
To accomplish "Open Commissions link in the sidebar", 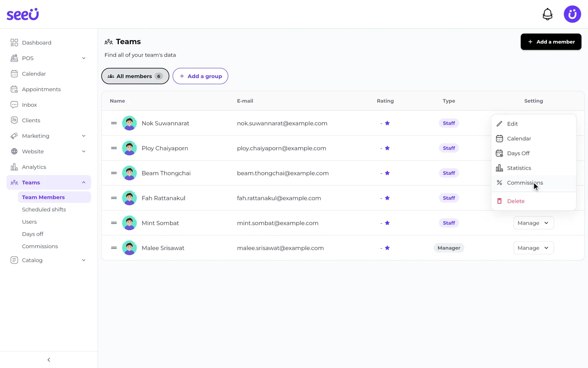I will pyautogui.click(x=40, y=246).
